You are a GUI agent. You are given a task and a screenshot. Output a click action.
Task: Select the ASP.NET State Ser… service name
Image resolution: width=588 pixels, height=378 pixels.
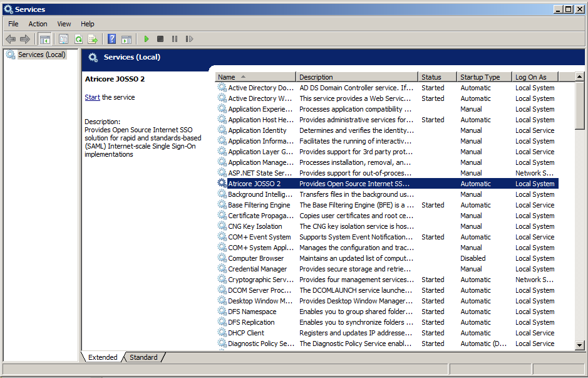pyautogui.click(x=260, y=172)
